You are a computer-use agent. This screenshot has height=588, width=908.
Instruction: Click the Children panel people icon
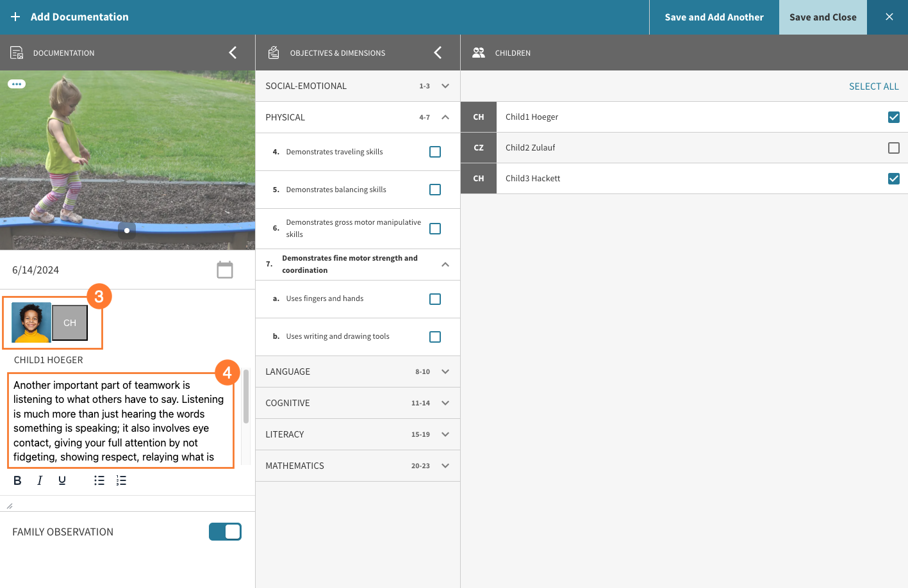tap(478, 53)
